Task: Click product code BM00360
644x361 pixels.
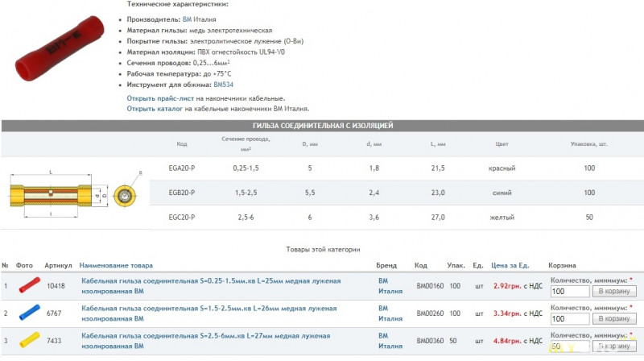Action: click(x=430, y=341)
